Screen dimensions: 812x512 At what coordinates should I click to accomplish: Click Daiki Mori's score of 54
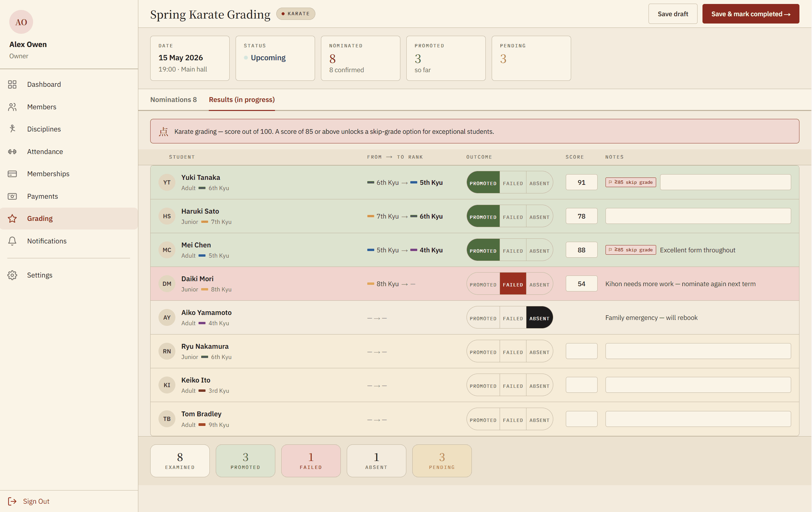581,283
